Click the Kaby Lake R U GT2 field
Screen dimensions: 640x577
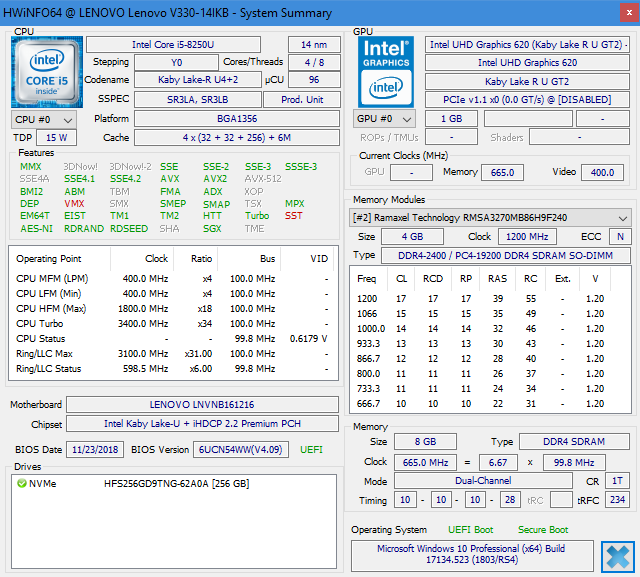pos(527,82)
